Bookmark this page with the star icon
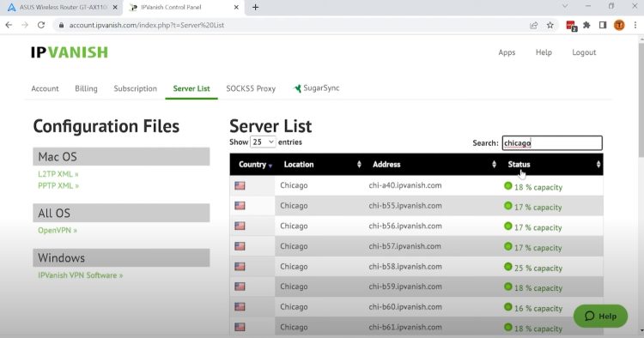 (x=550, y=26)
